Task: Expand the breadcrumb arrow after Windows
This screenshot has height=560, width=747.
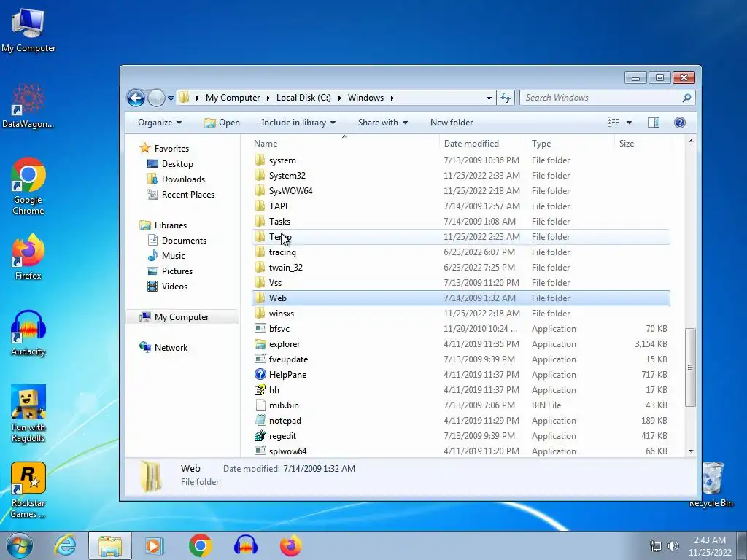Action: click(392, 98)
